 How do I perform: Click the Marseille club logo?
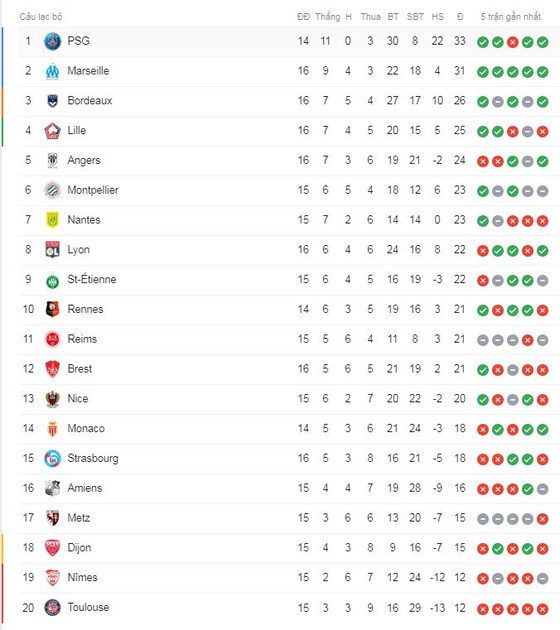click(52, 71)
